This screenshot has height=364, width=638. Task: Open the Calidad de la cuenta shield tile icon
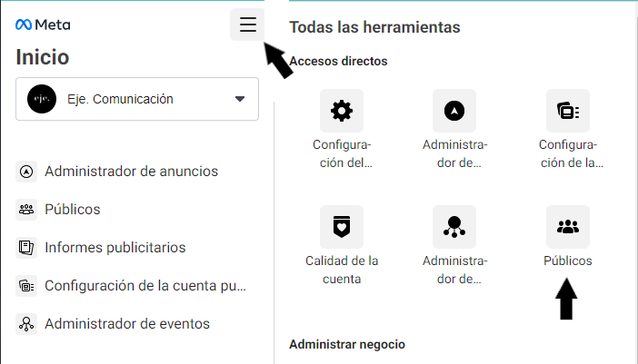(x=342, y=227)
